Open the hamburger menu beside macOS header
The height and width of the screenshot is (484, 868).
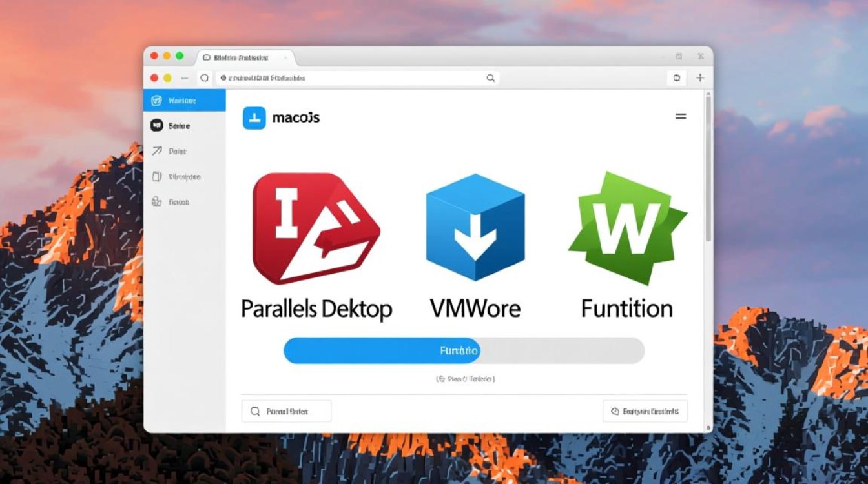681,117
